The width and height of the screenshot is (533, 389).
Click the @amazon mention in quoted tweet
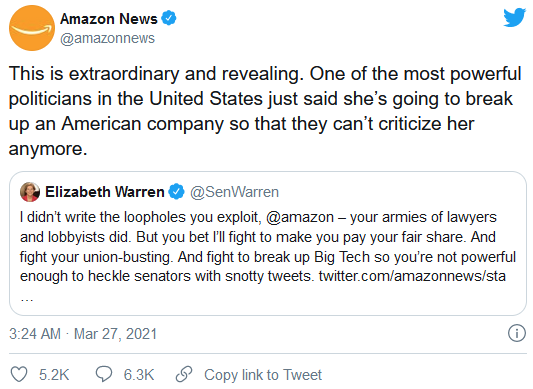pyautogui.click(x=300, y=217)
